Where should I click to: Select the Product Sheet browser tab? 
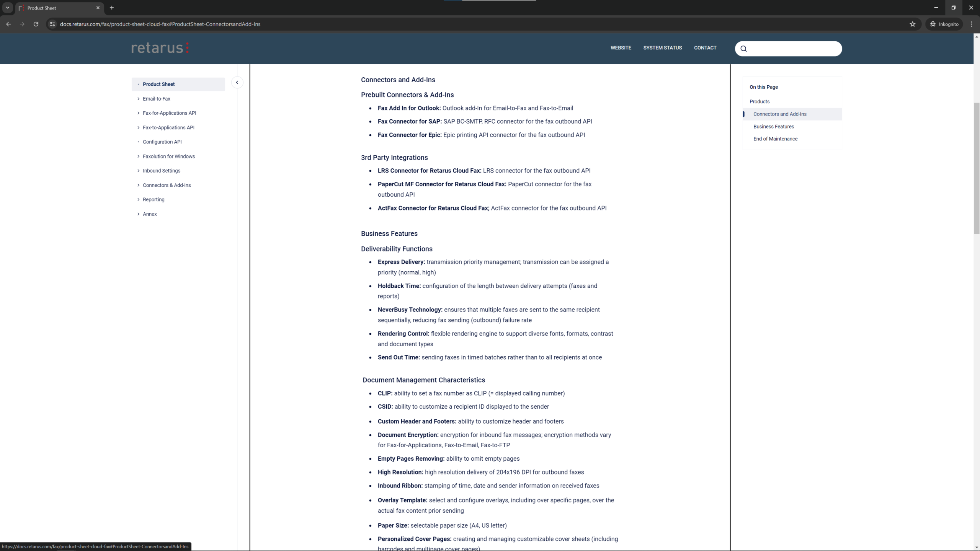click(59, 8)
